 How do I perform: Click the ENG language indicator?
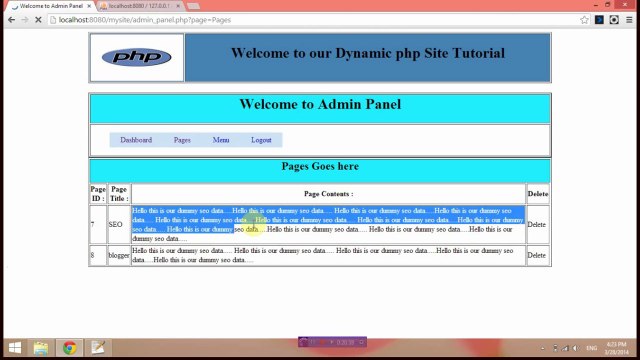pos(591,348)
